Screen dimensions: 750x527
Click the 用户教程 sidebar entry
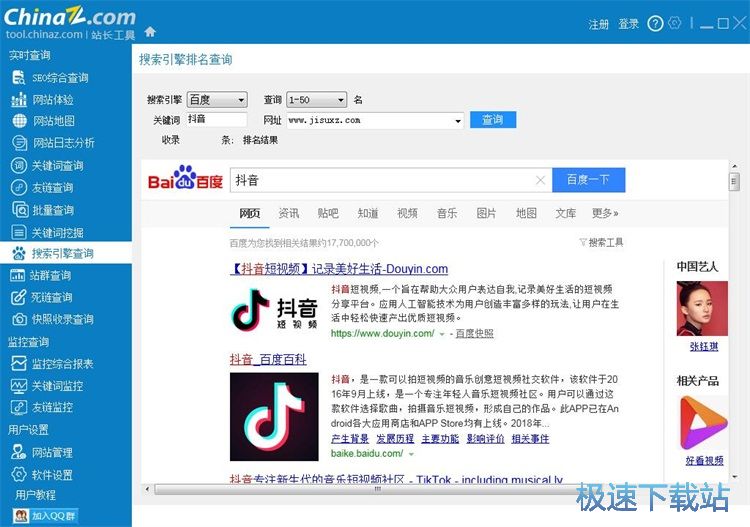click(35, 495)
